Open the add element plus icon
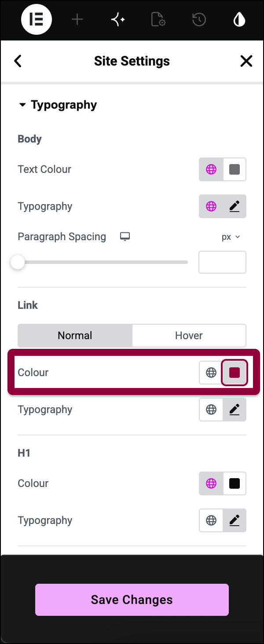Viewport: 264px width, 644px height. click(x=77, y=20)
